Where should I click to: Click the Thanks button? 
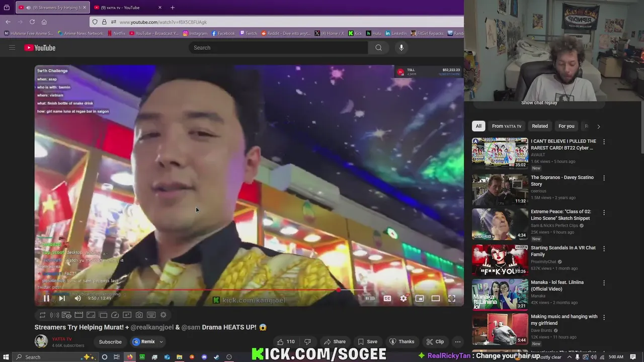[x=401, y=342]
